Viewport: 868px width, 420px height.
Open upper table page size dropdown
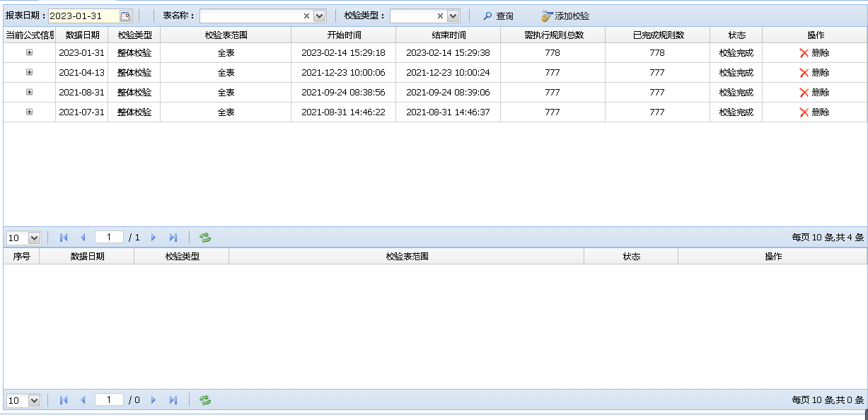click(x=34, y=238)
